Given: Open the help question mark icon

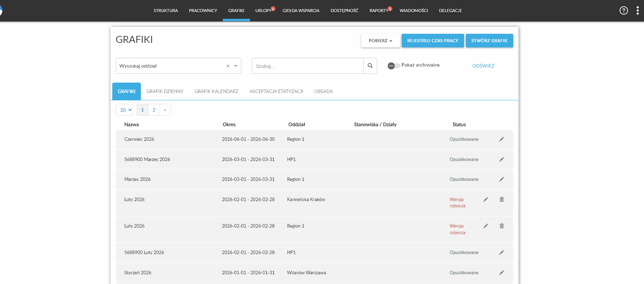Looking at the screenshot, I should [x=623, y=10].
